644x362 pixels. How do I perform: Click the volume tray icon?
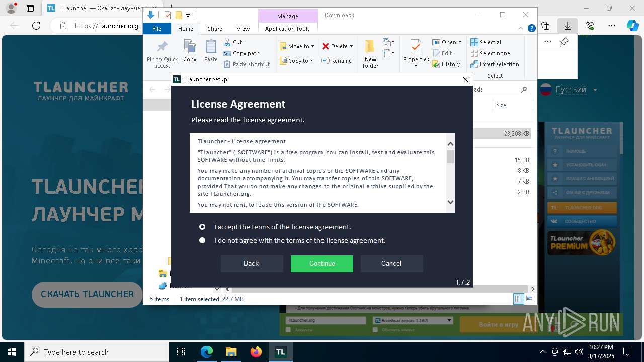point(579,352)
